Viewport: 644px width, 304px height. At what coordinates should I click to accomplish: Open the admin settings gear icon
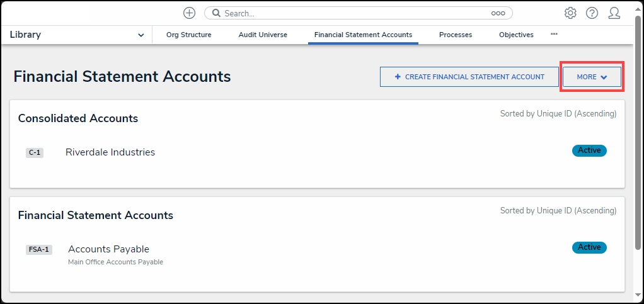pyautogui.click(x=570, y=13)
